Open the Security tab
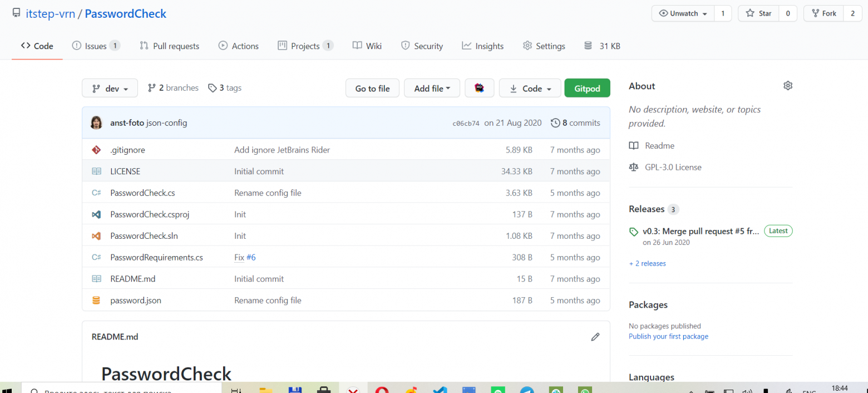 (x=422, y=46)
